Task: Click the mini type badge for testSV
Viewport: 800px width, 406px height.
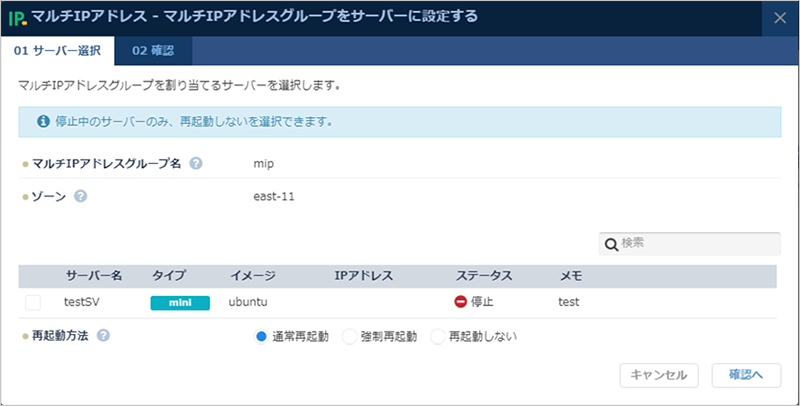Action: click(x=180, y=301)
